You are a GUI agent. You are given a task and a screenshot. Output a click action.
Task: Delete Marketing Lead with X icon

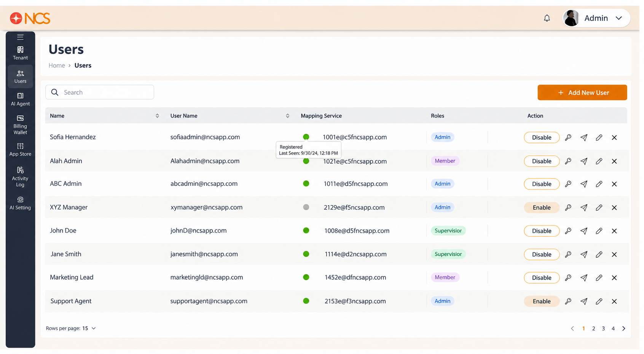tap(614, 277)
